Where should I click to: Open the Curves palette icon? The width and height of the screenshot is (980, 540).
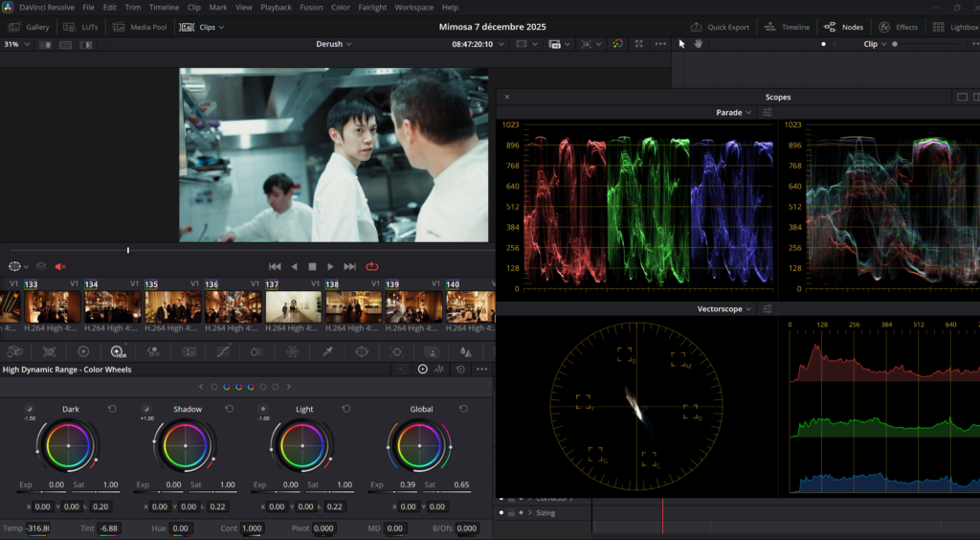(x=223, y=351)
